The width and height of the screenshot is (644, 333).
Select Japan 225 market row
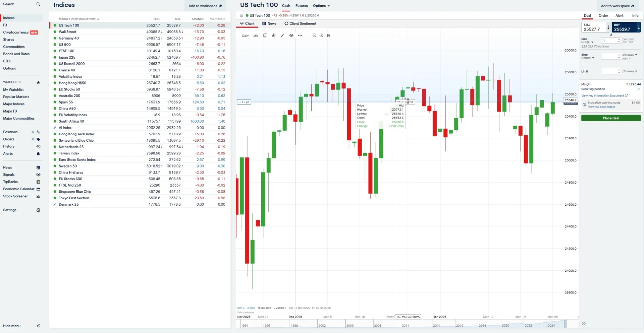pyautogui.click(x=140, y=58)
